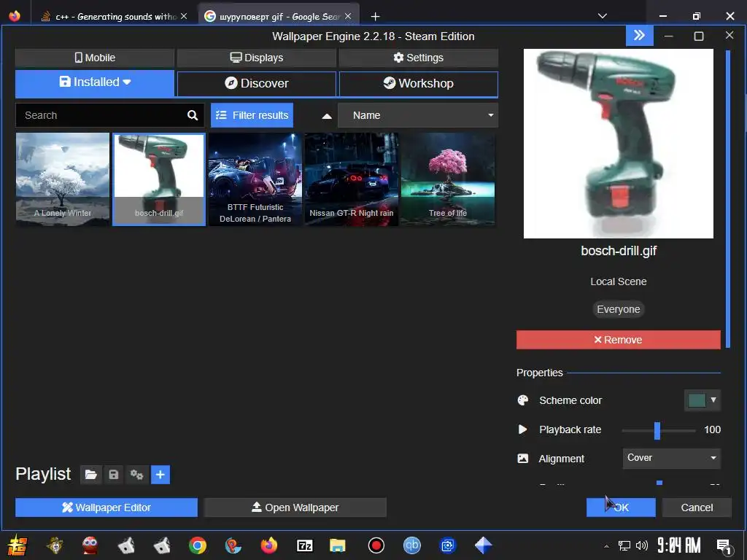Select the Tree of life wallpaper
Screen dimensions: 747x560
pyautogui.click(x=448, y=179)
